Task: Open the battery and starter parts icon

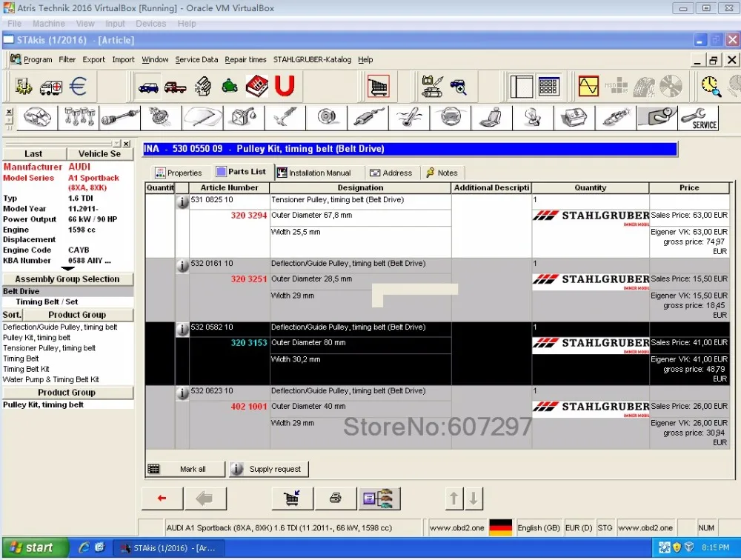Action: [433, 87]
